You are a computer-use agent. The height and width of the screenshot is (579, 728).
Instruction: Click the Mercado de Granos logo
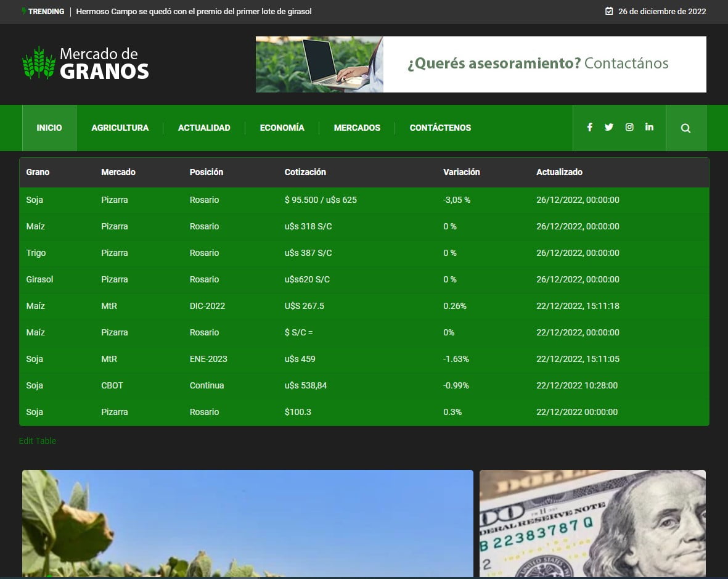(86, 63)
